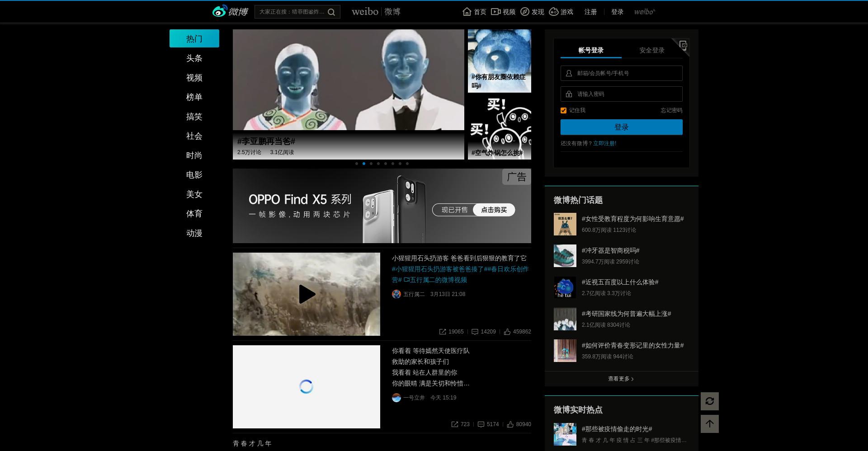The image size is (868, 451).
Task: Select 榜单 category in sidebar
Action: pos(194,97)
